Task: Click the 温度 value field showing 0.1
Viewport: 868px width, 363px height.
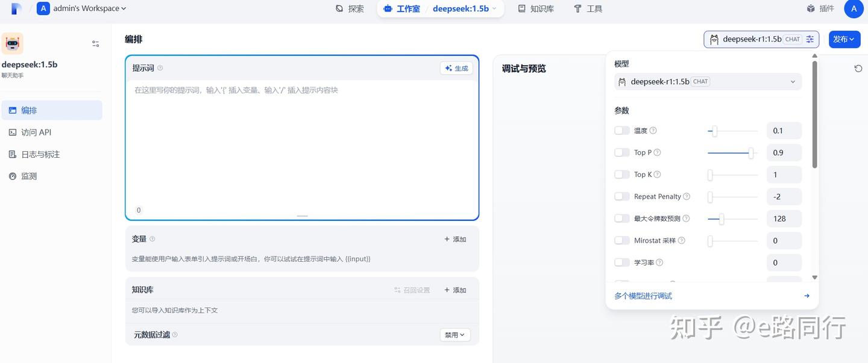Action: (784, 131)
